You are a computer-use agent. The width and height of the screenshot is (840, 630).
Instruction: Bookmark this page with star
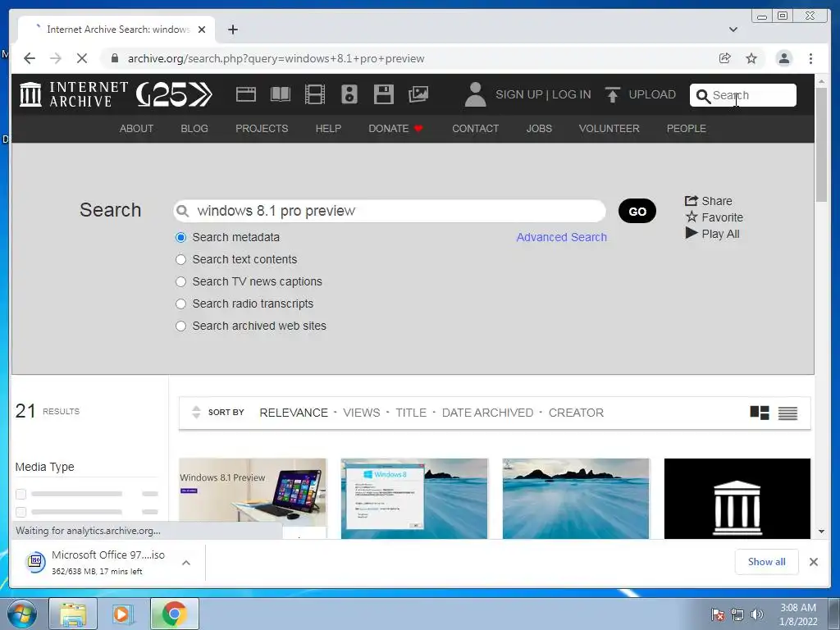point(751,58)
